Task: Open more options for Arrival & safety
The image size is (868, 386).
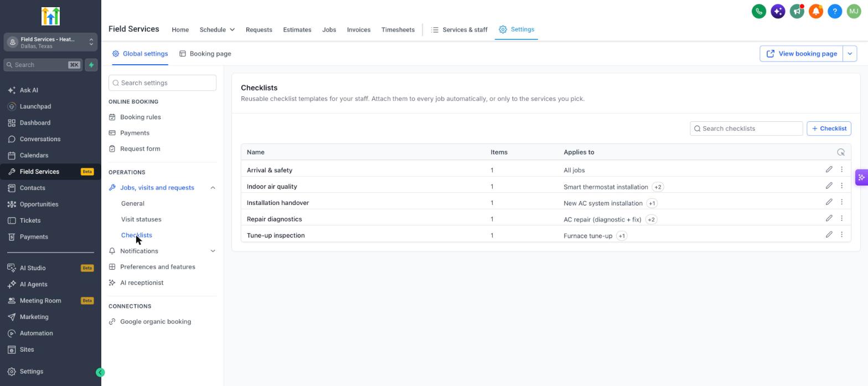Action: click(841, 169)
